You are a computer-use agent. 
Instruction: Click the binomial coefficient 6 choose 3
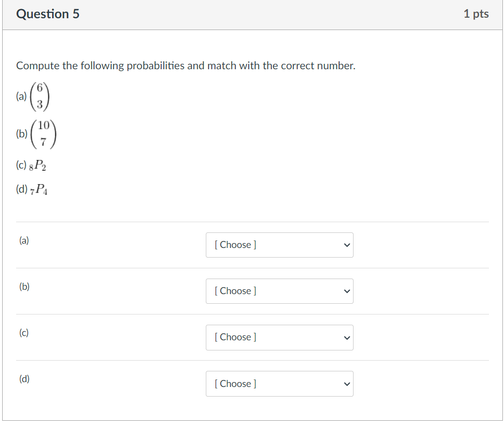pyautogui.click(x=40, y=97)
